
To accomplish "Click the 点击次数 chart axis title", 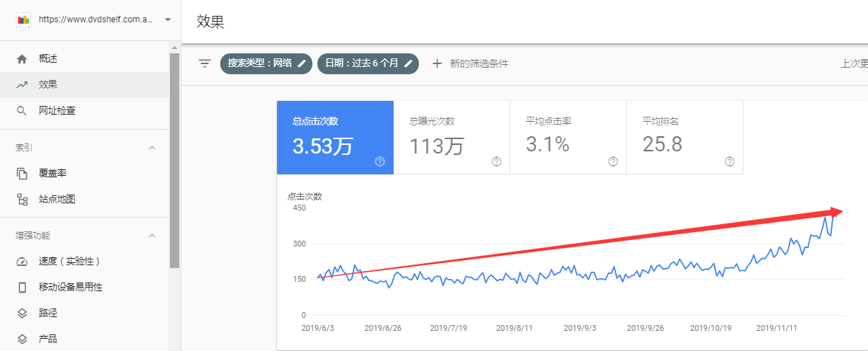I will click(x=304, y=196).
